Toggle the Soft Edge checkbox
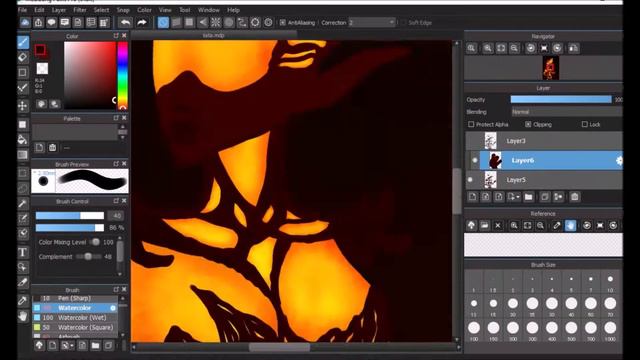The image size is (640, 360). 403,22
